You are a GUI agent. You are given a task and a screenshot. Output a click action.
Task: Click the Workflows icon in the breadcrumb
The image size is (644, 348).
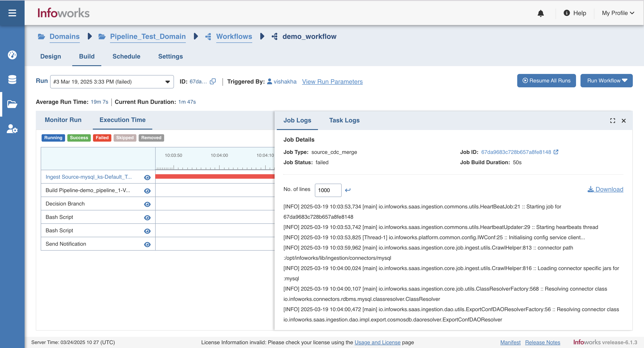208,36
